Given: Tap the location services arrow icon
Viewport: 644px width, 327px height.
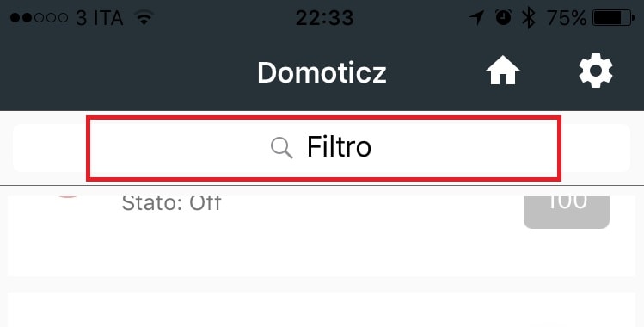Looking at the screenshot, I should 476,18.
